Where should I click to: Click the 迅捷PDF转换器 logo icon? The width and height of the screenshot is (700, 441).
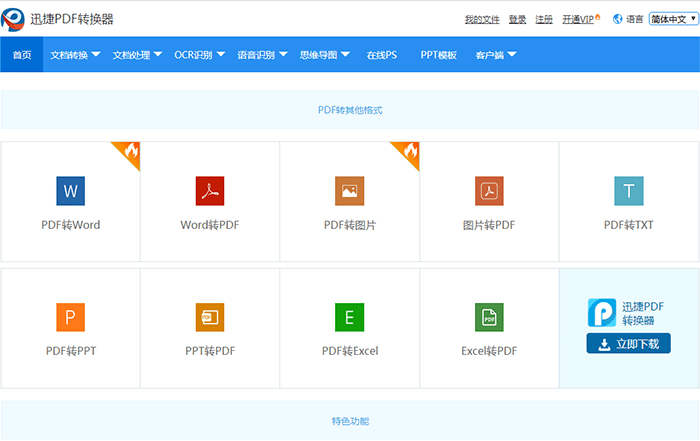tap(12, 20)
